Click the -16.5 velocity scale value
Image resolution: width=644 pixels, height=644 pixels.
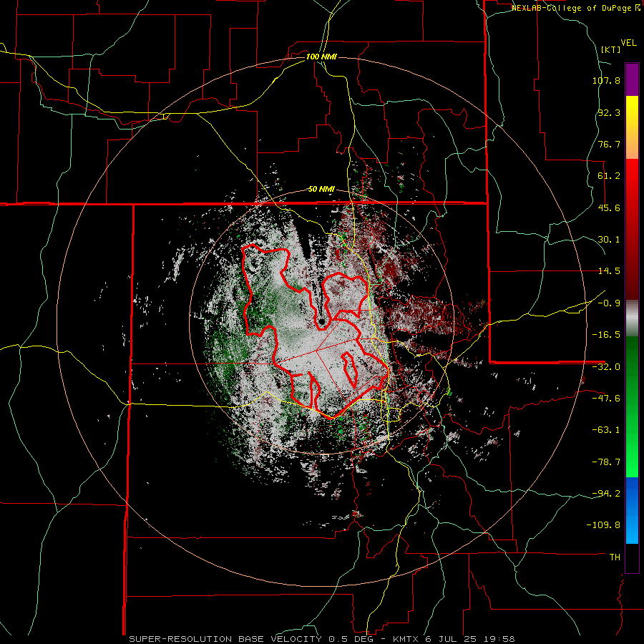[606, 335]
